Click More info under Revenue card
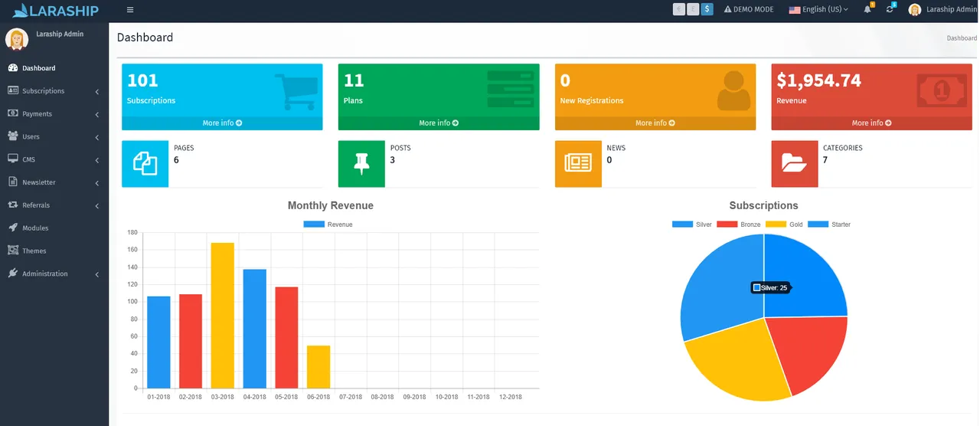 coord(871,123)
